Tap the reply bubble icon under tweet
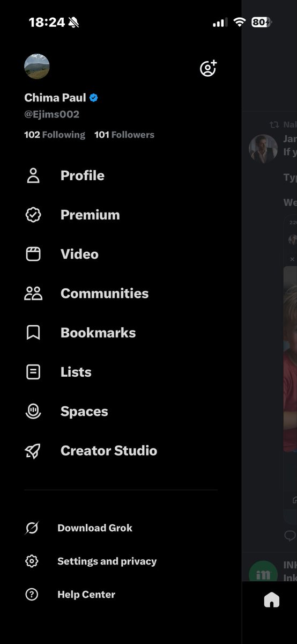 pos(290,535)
